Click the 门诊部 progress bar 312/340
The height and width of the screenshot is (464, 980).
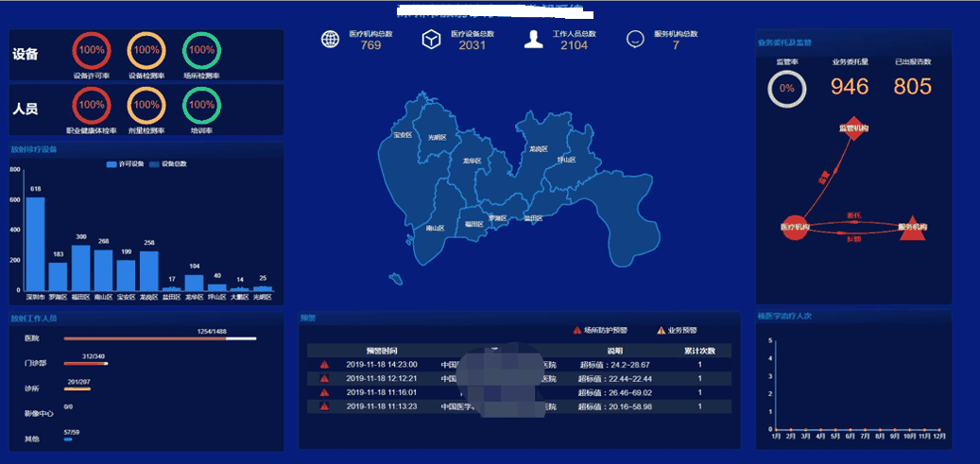coord(86,364)
